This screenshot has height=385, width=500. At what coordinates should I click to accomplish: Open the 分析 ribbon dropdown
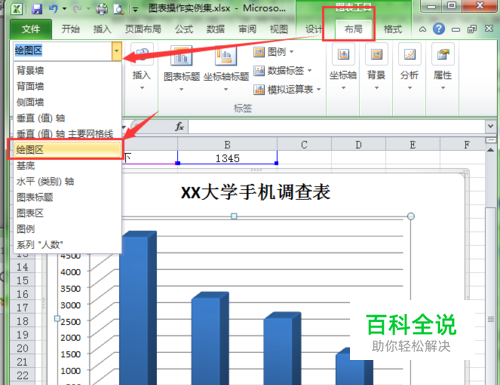point(410,67)
